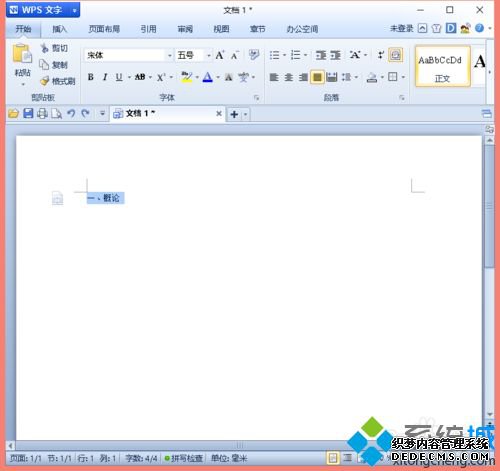Click the font color A swatch
This screenshot has height=471, width=500.
208,77
